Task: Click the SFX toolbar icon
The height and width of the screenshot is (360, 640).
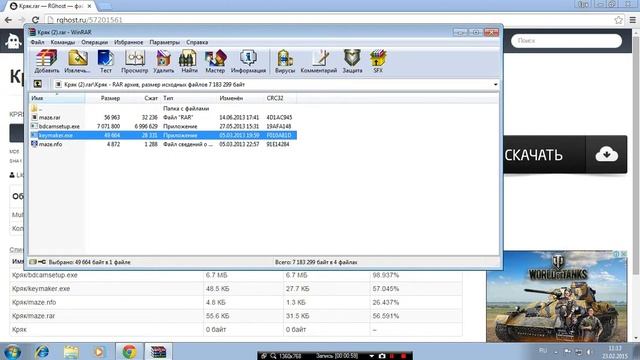Action: click(378, 61)
